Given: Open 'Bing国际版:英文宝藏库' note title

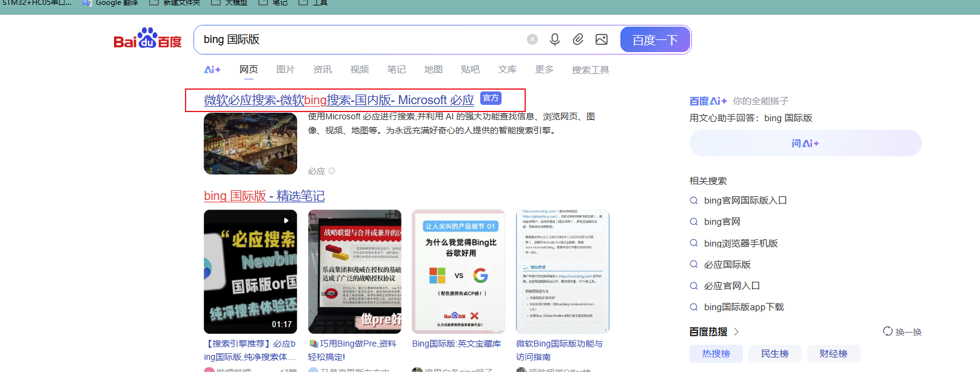Looking at the screenshot, I should (457, 344).
